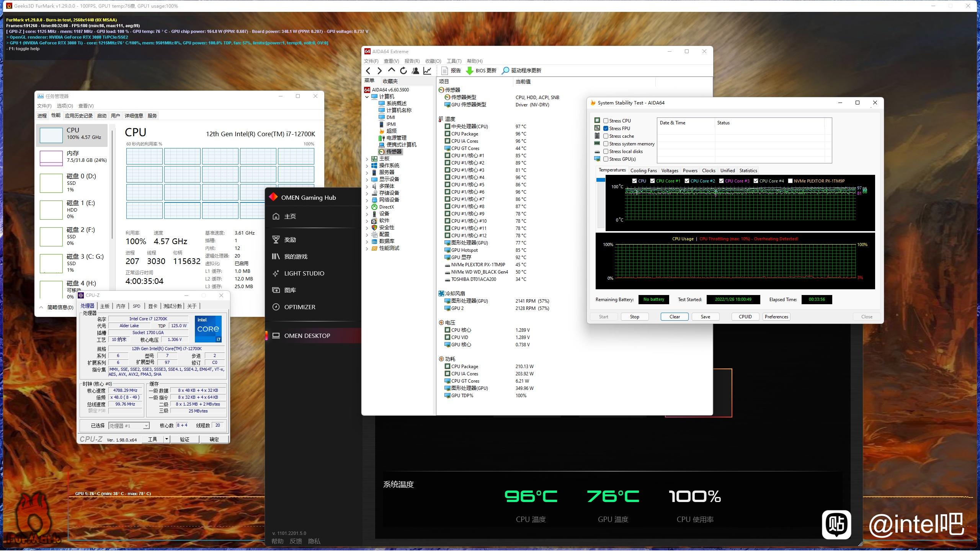
Task: Click AIDA64 up-level arrow icon
Action: (391, 70)
